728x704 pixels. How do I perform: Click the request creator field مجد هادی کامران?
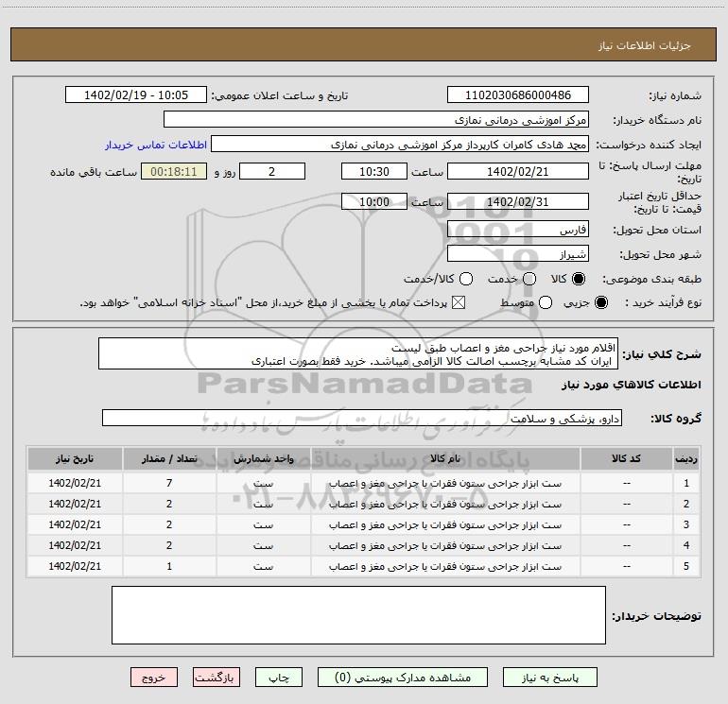click(400, 144)
